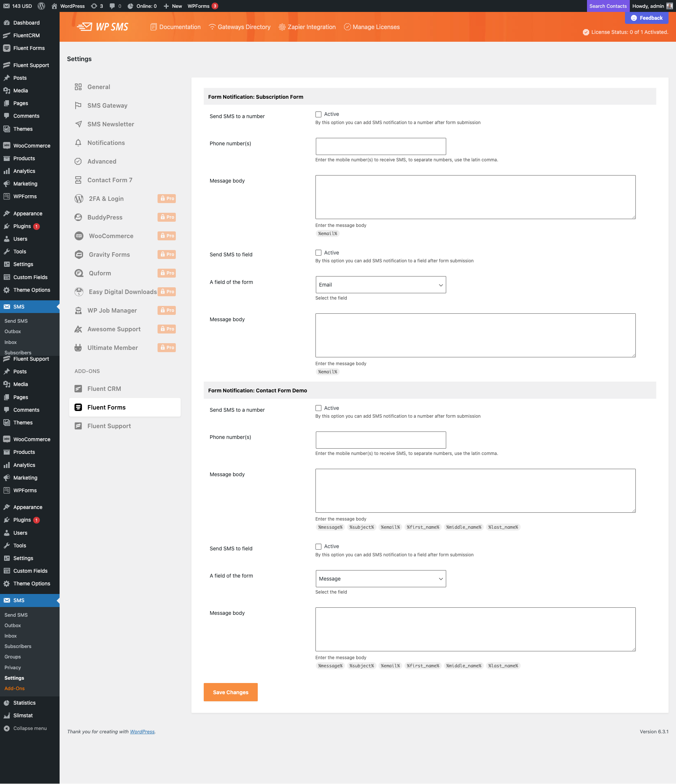
Task: Click the Fluent Support add-on icon
Action: point(78,426)
